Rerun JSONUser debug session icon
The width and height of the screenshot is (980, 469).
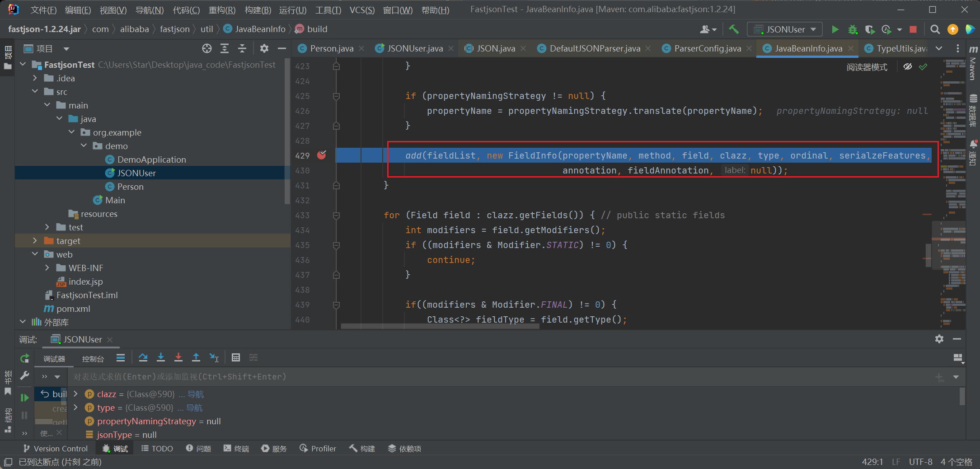click(24, 358)
